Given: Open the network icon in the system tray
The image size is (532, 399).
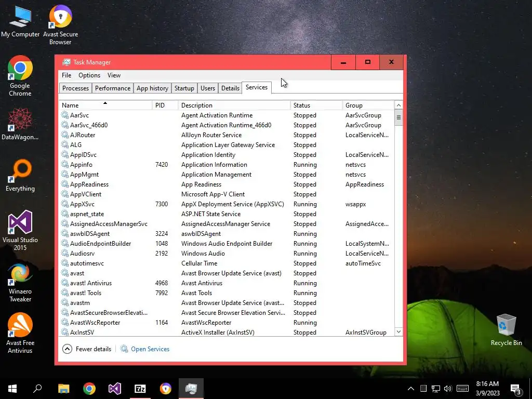Looking at the screenshot, I should coord(436,389).
